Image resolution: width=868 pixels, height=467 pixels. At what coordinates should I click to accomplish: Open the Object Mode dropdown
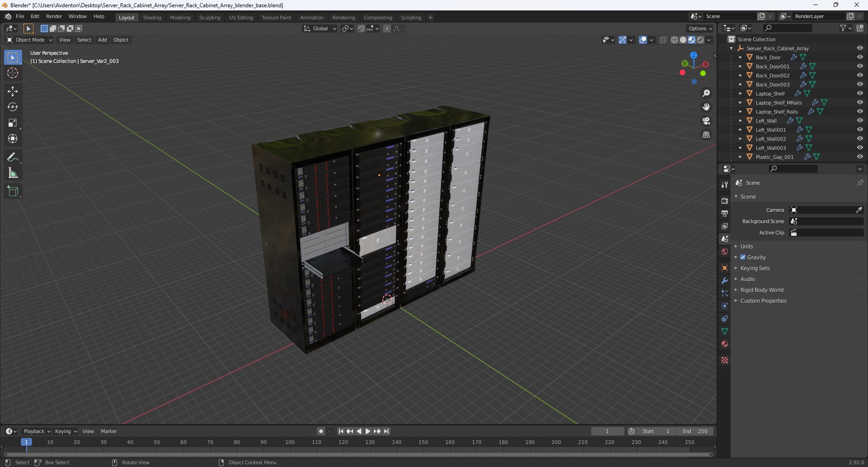[29, 40]
